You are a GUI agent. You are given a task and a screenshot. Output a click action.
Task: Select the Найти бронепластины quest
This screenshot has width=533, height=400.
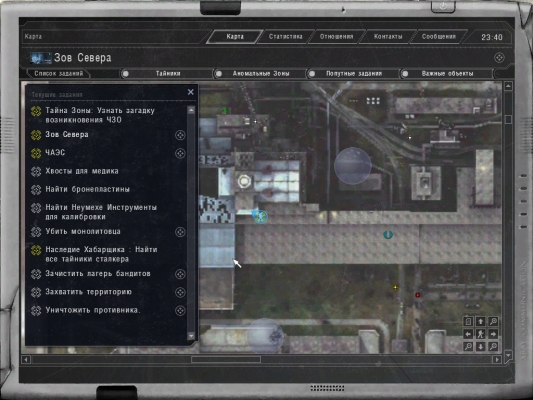[x=87, y=189]
